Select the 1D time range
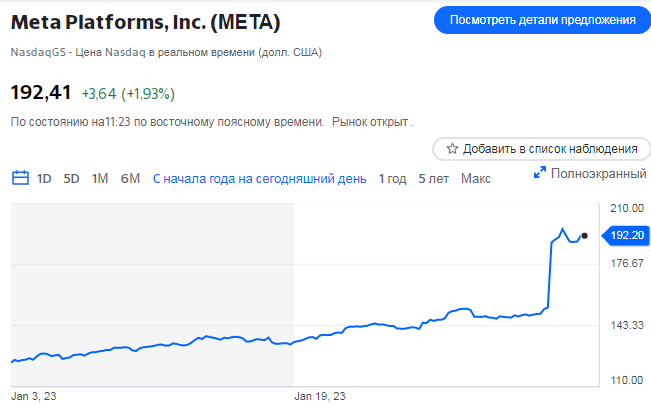Screen dimensions: 651x406 (44, 179)
